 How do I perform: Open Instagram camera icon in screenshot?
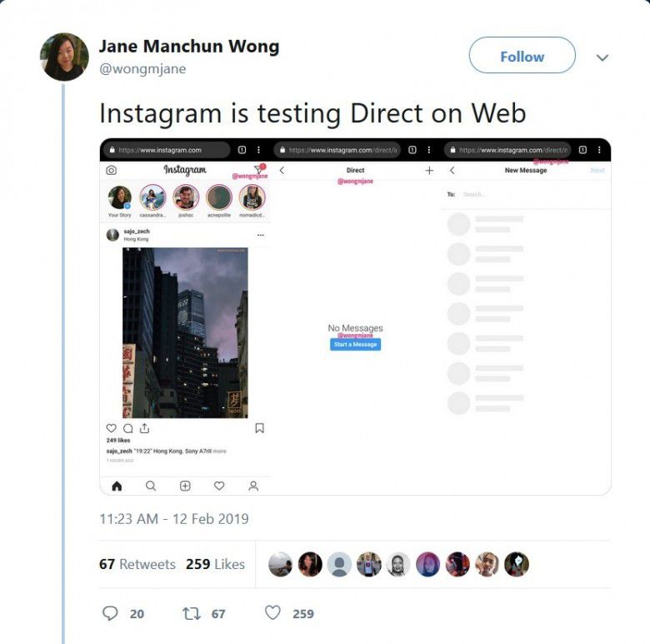pyautogui.click(x=111, y=170)
